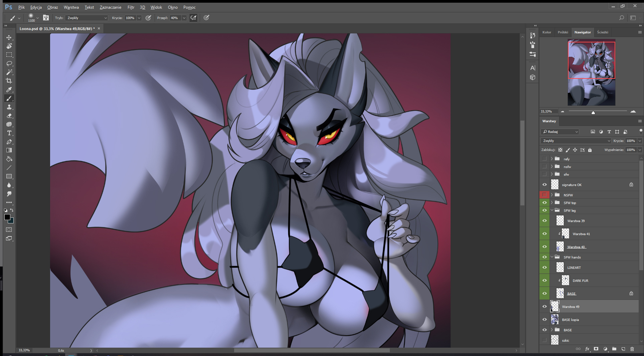The height and width of the screenshot is (356, 644).
Task: Hide the Warstwa 49 layer
Action: (544, 307)
